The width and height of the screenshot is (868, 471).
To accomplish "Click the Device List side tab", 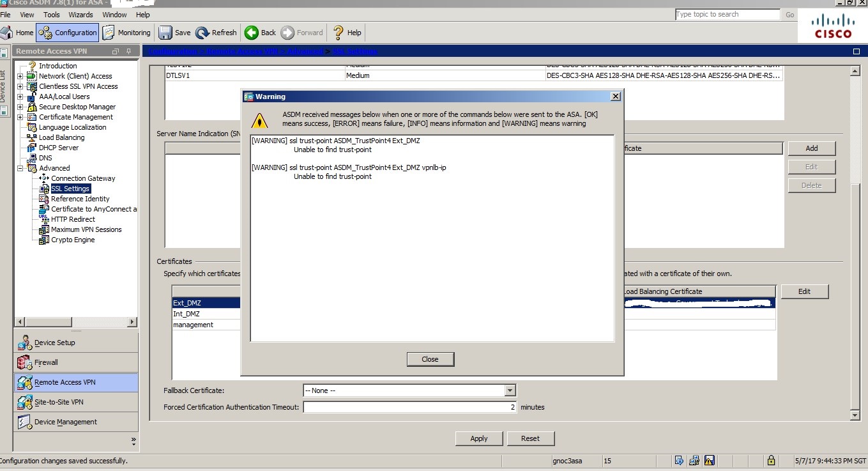I will (3, 86).
